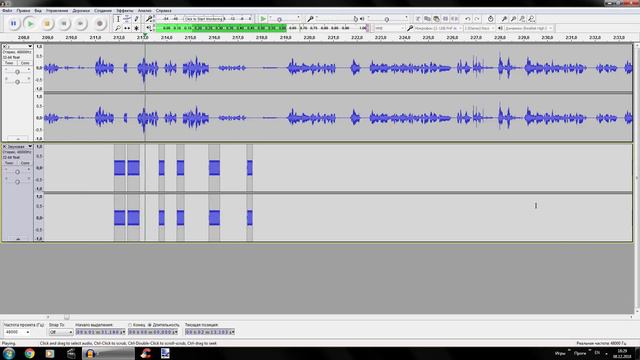Screen dimensions: 640x360
Task: Click the Redo arrow
Action: pyautogui.click(x=477, y=19)
